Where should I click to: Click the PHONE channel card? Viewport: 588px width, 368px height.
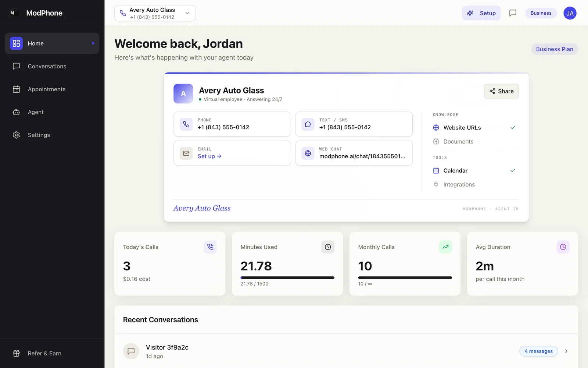232,124
